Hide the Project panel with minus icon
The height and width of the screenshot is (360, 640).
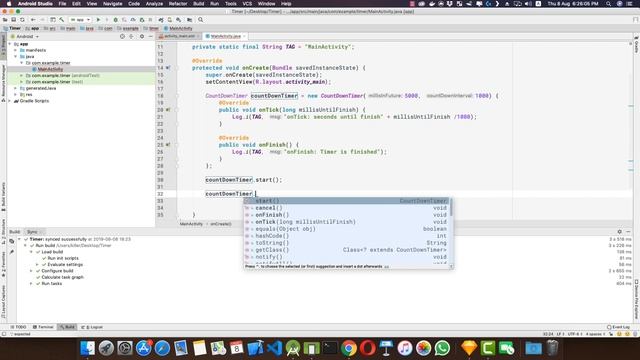[x=150, y=36]
